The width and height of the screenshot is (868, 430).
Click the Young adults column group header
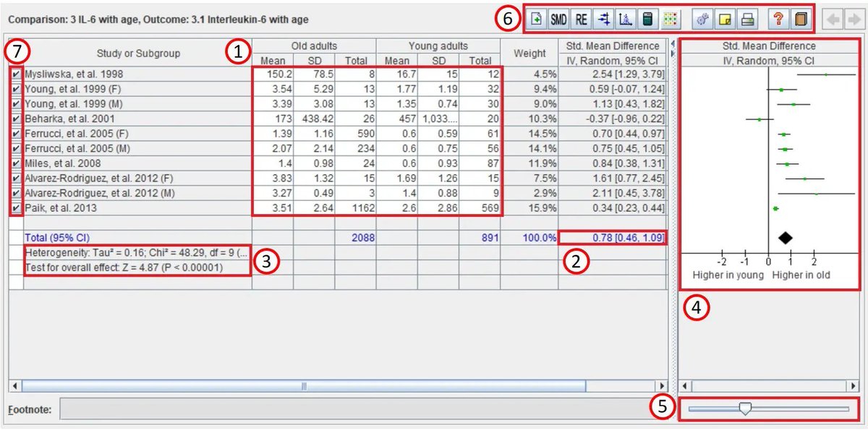click(x=438, y=46)
